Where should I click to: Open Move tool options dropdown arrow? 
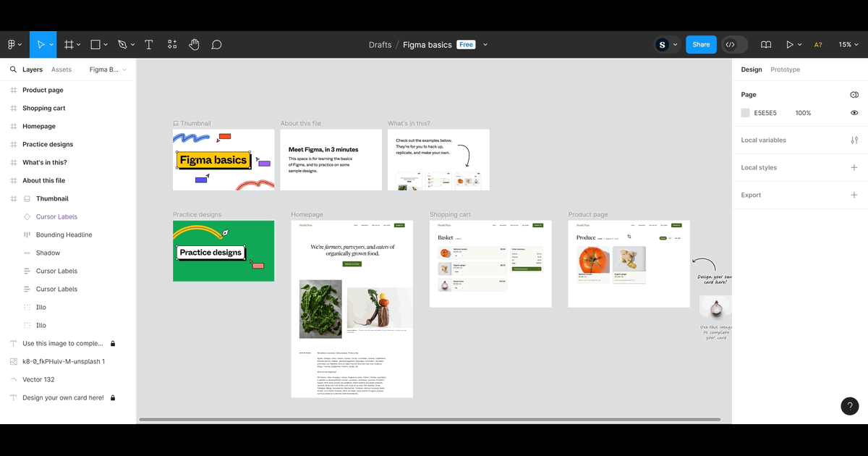(x=51, y=45)
